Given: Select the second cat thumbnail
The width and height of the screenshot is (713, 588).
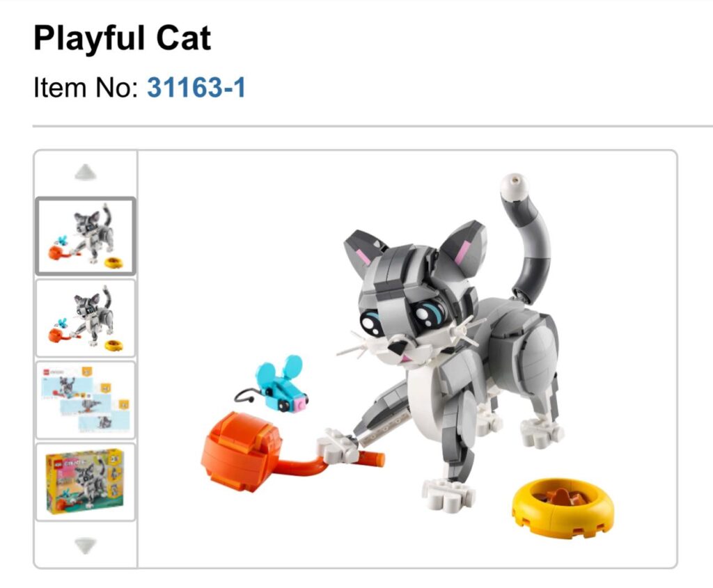Looking at the screenshot, I should click(x=86, y=318).
